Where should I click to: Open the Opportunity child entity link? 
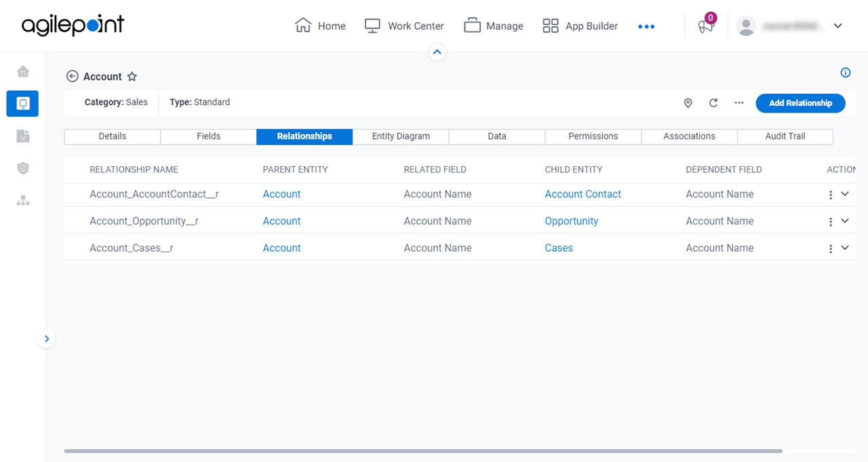572,221
